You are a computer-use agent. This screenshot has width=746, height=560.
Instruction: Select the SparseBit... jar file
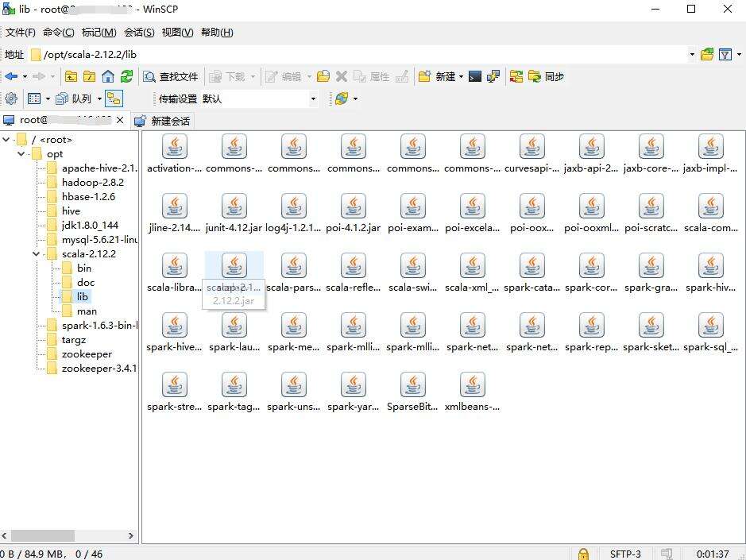412,392
